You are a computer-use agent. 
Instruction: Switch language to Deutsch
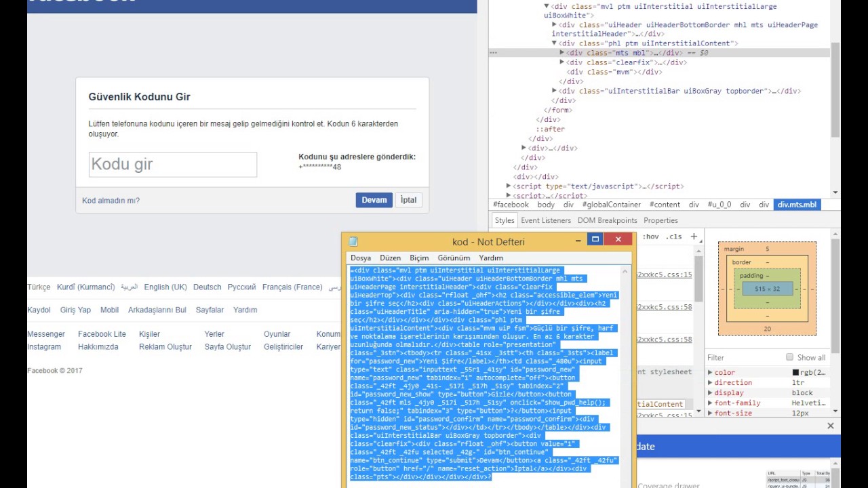tap(207, 287)
